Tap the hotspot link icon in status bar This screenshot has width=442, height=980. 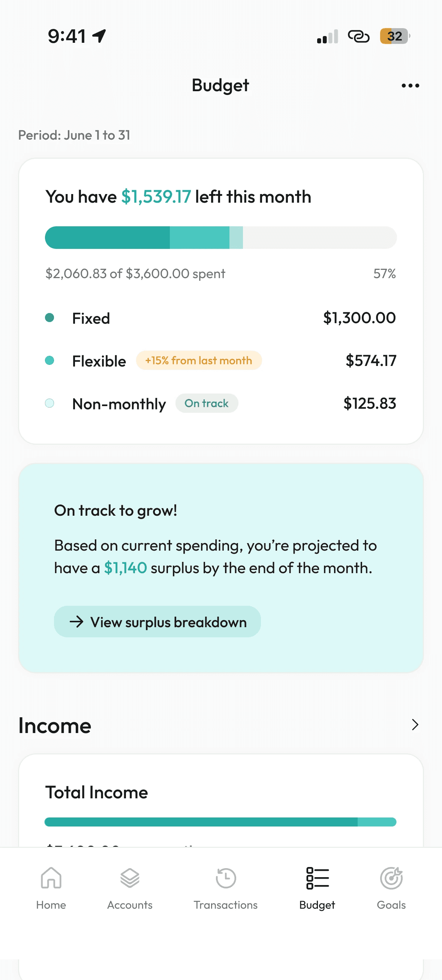(x=358, y=36)
